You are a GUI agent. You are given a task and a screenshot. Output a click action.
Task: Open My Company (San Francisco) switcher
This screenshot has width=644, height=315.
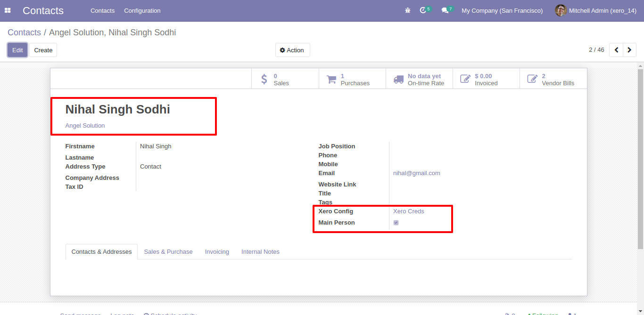502,10
